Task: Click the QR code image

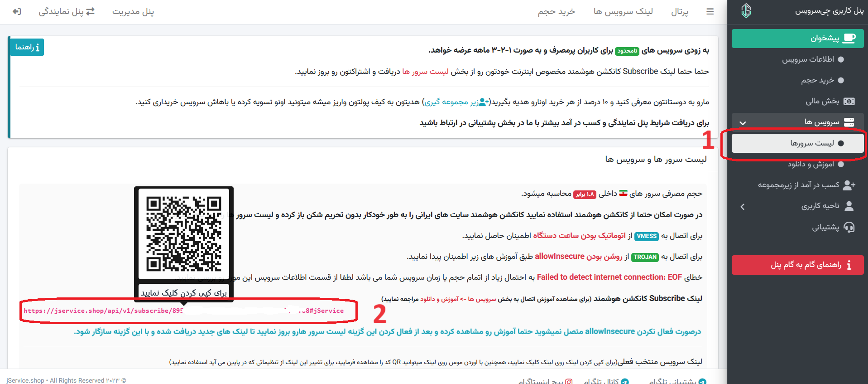Action: click(183, 234)
